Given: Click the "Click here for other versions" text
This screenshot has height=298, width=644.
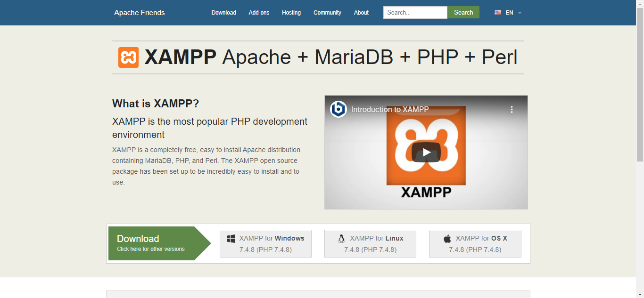Looking at the screenshot, I should click(151, 249).
